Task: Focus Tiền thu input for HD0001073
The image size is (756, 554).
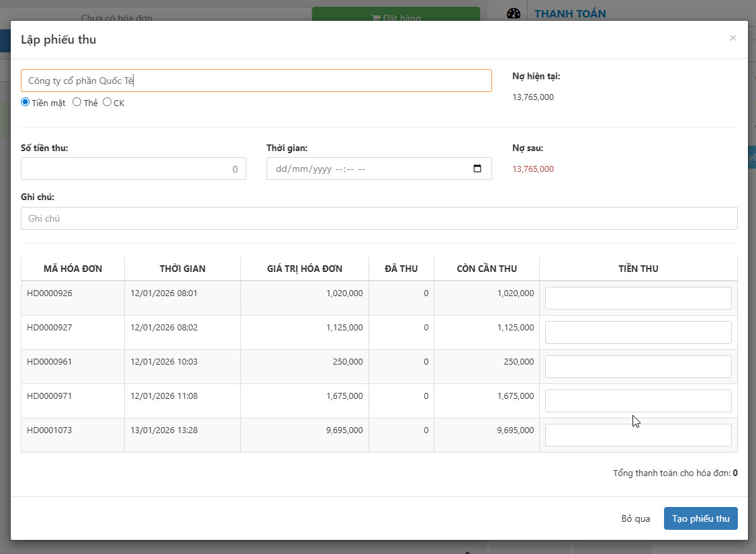Action: pos(638,435)
